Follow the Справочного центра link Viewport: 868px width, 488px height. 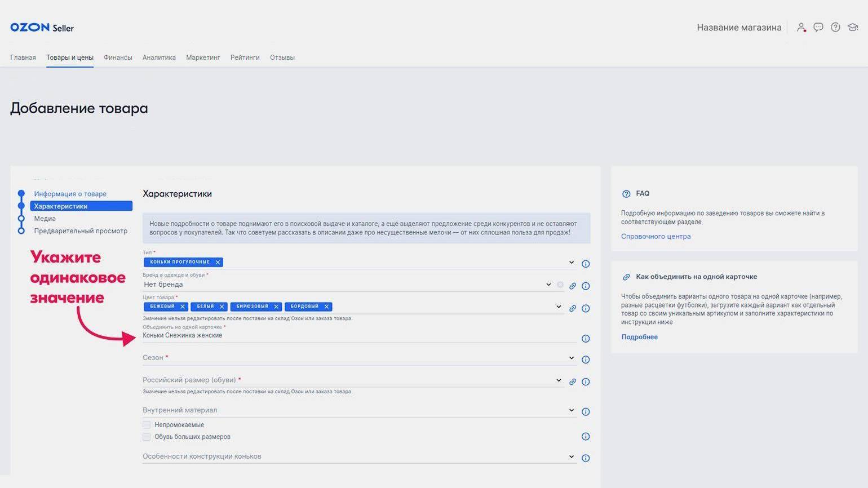pos(656,237)
